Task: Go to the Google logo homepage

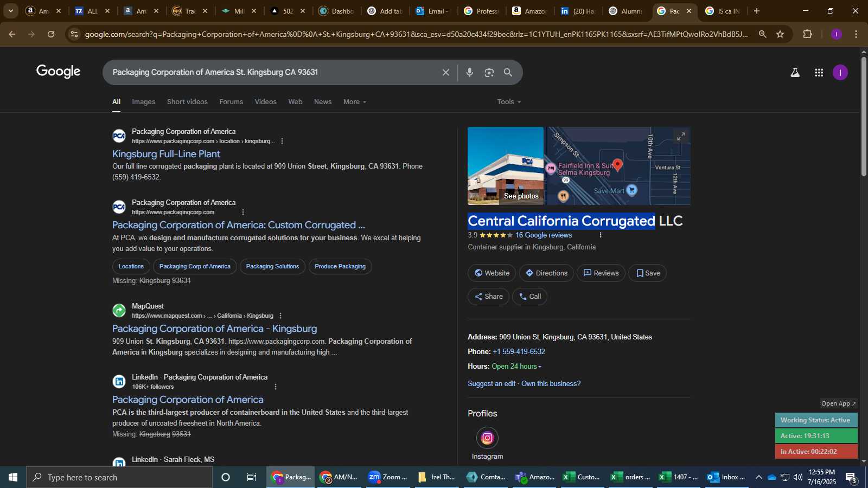Action: pyautogui.click(x=59, y=72)
